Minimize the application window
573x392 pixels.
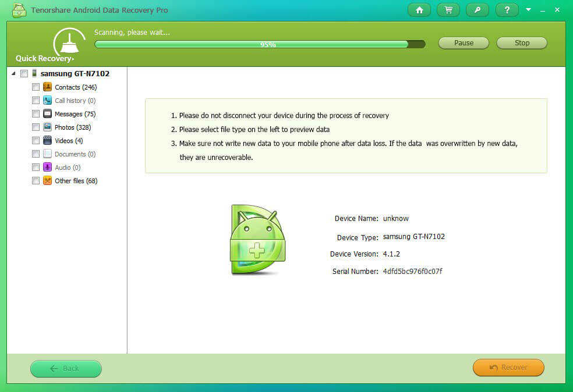(543, 10)
